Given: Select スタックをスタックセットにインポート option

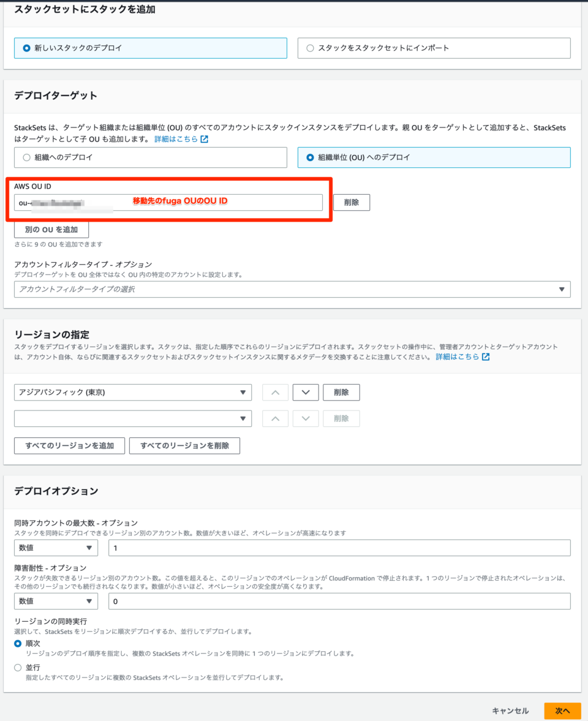Looking at the screenshot, I should click(311, 48).
